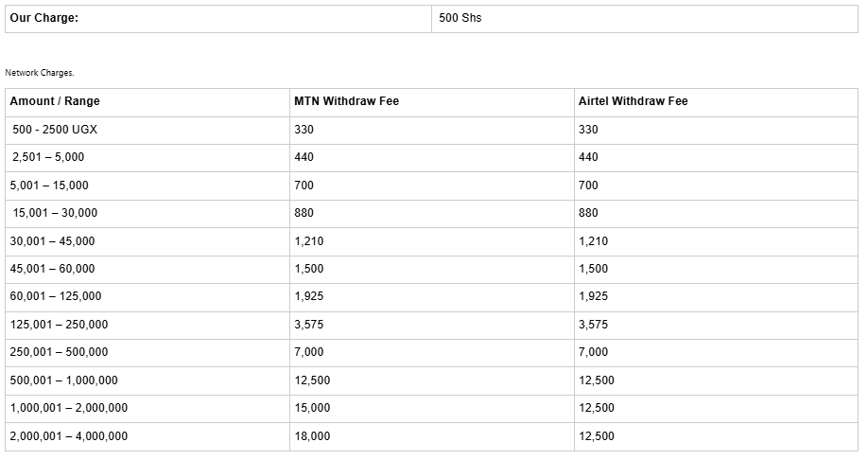
Task: Select the "2,000,001 – 4,000,000" range cell
Action: pyautogui.click(x=69, y=436)
